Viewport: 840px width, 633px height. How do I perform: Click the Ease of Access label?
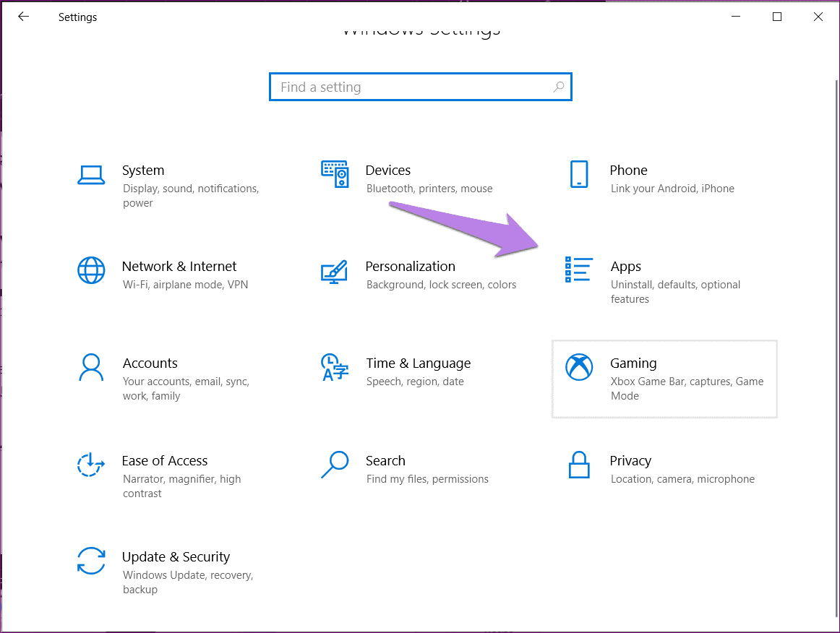click(165, 460)
